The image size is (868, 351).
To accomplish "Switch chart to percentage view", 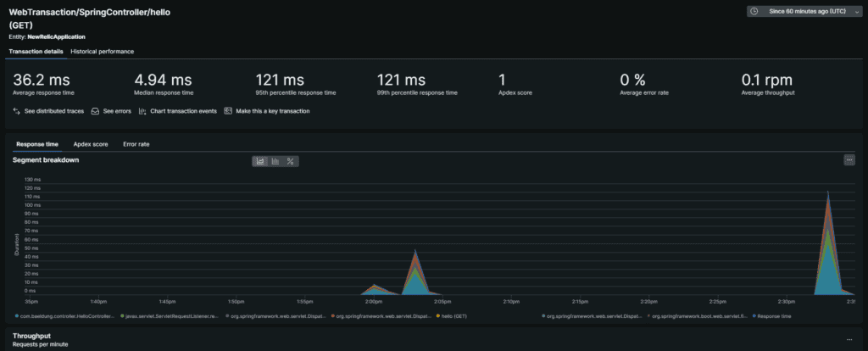I will coord(290,161).
